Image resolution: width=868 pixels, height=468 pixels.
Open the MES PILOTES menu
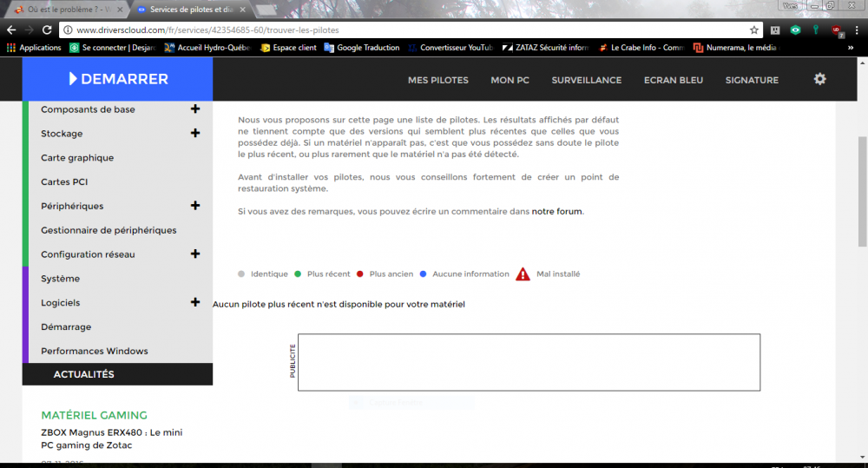(437, 80)
